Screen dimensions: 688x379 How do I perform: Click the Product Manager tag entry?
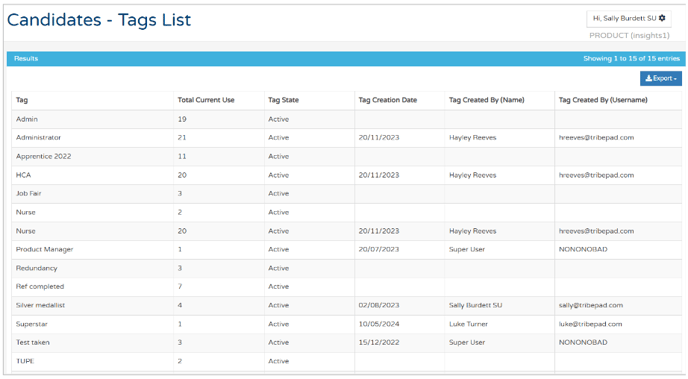tap(44, 249)
